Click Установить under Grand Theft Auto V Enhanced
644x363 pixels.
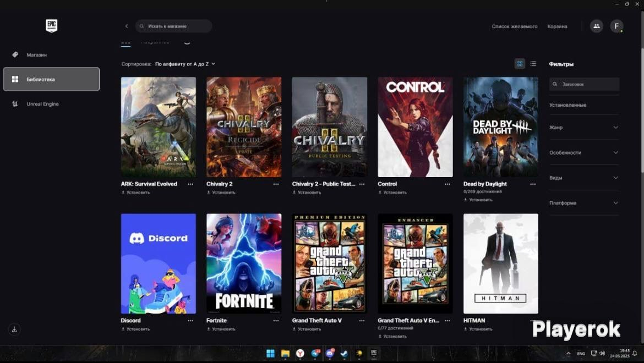click(x=392, y=337)
